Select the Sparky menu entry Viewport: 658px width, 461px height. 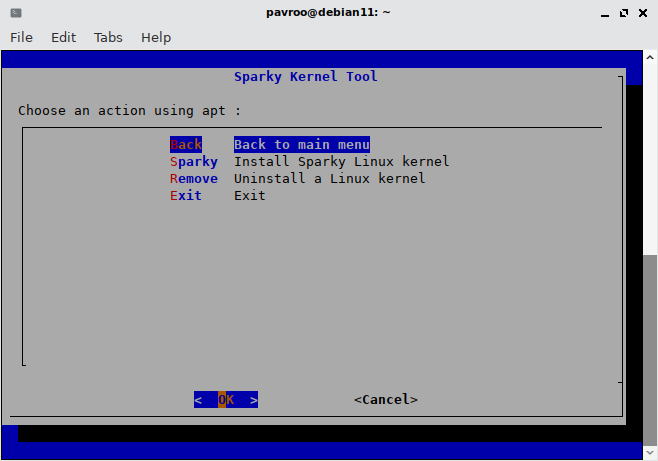pyautogui.click(x=194, y=162)
